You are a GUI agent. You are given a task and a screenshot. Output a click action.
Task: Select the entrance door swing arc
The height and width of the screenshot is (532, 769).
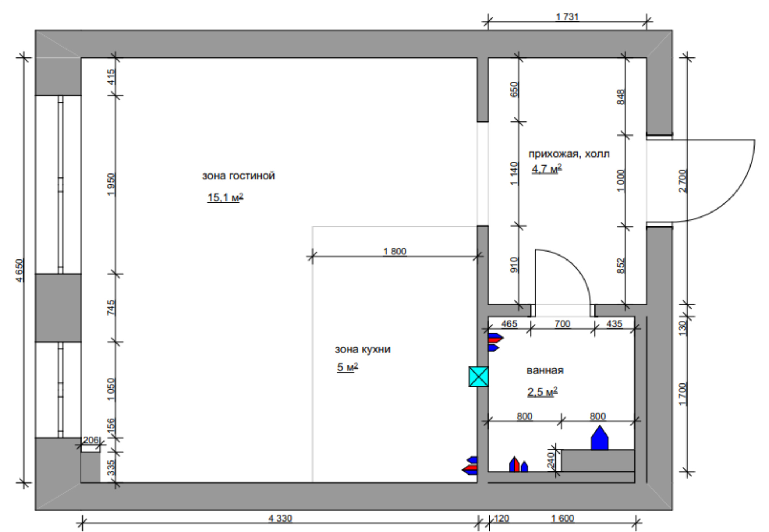point(701,181)
